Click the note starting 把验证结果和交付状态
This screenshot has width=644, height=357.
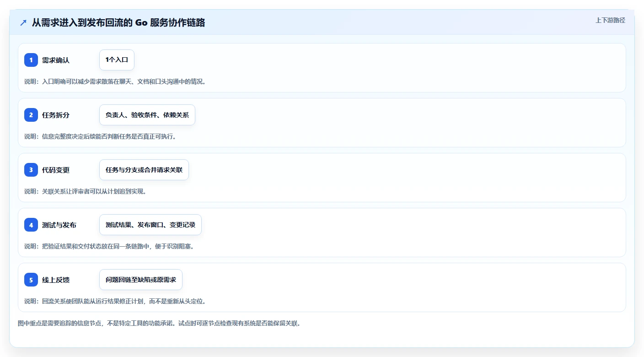tap(109, 246)
